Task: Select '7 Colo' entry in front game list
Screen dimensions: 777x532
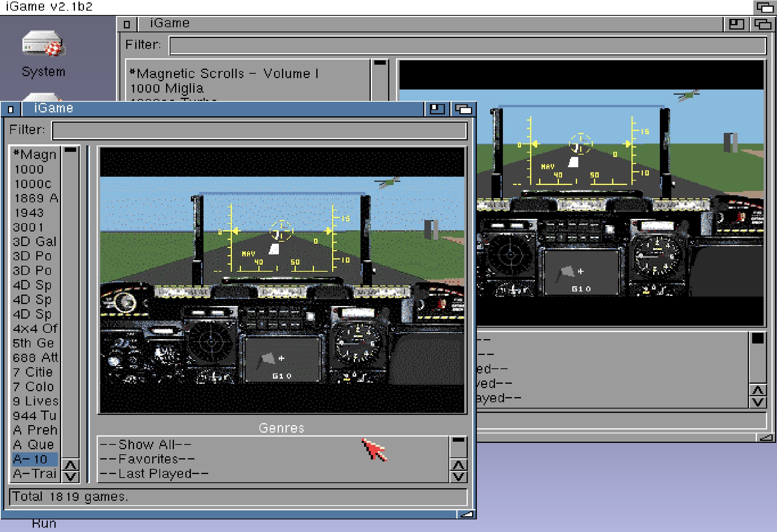Action: [35, 386]
